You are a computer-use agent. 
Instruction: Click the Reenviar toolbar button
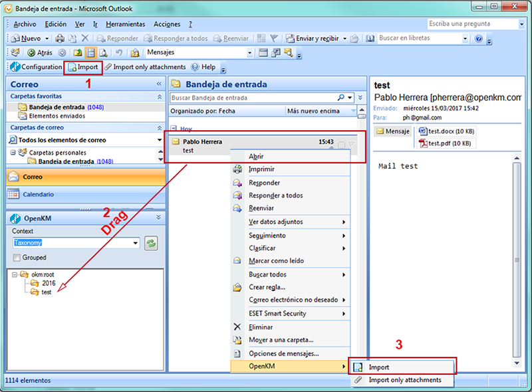[231, 39]
